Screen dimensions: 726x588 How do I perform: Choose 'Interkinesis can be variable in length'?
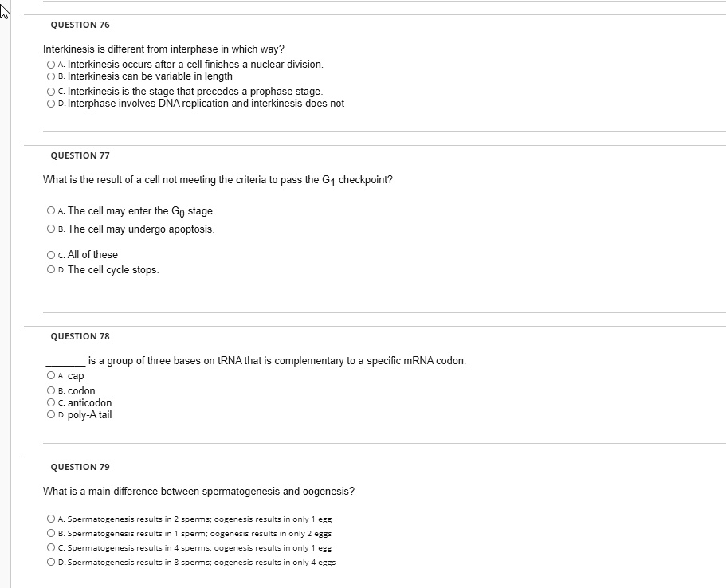(x=51, y=76)
